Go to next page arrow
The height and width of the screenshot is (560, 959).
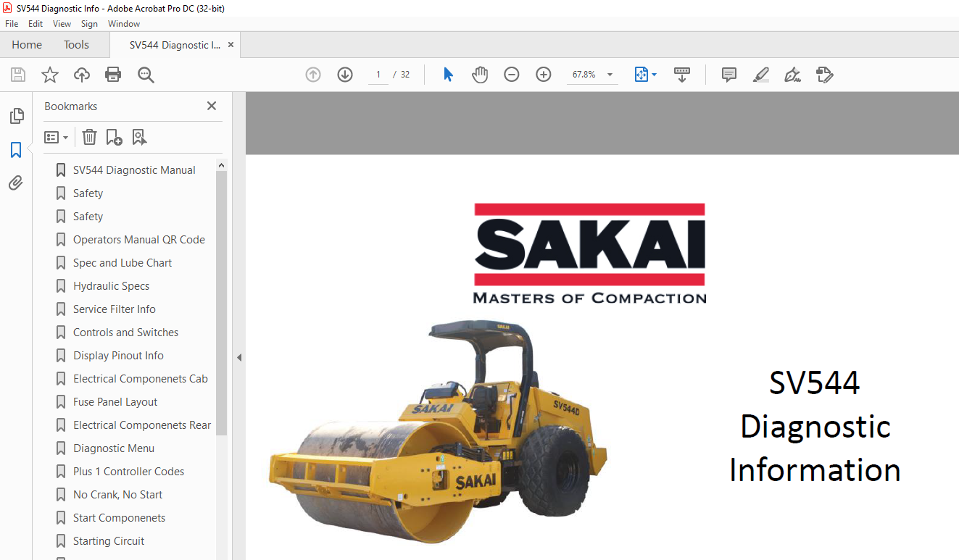pos(345,75)
